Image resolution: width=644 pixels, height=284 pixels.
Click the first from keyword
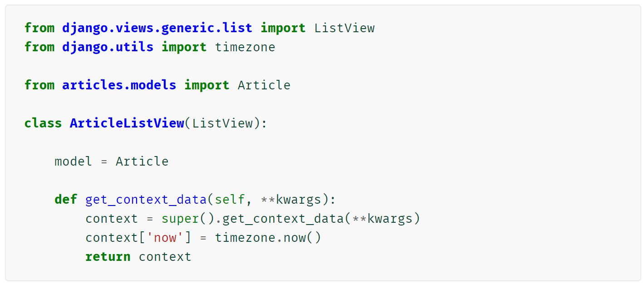tap(39, 28)
